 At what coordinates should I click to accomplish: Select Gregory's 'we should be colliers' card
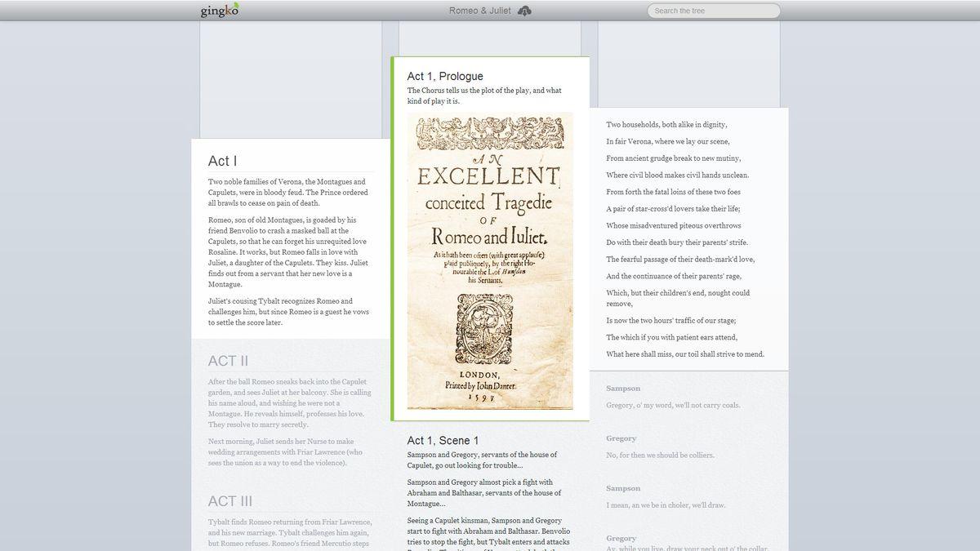tap(688, 447)
